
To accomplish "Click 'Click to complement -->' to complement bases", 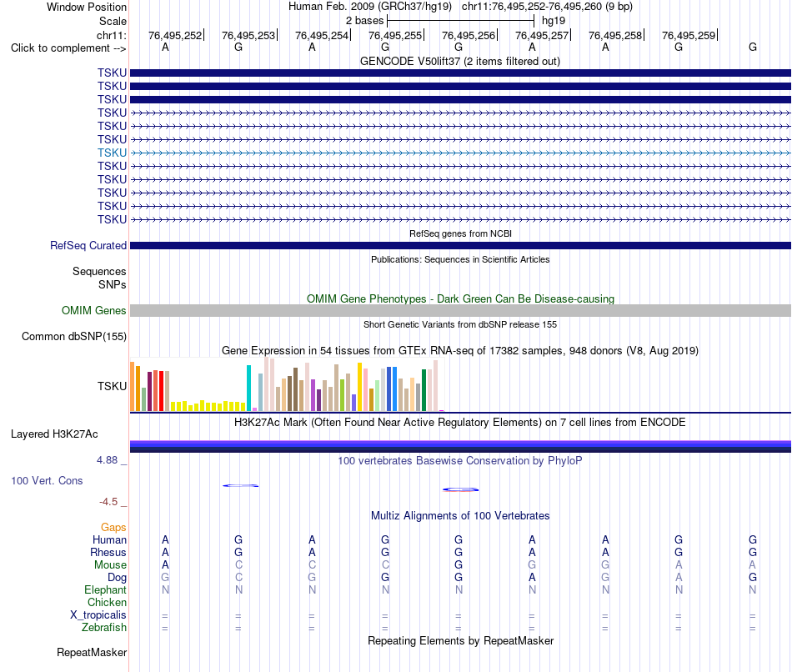I will [x=68, y=48].
